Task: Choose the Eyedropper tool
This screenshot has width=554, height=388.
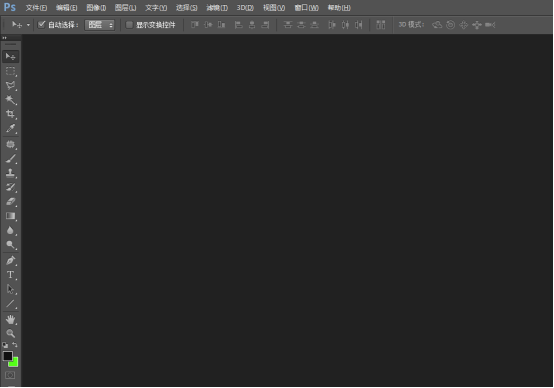Action: [10, 128]
